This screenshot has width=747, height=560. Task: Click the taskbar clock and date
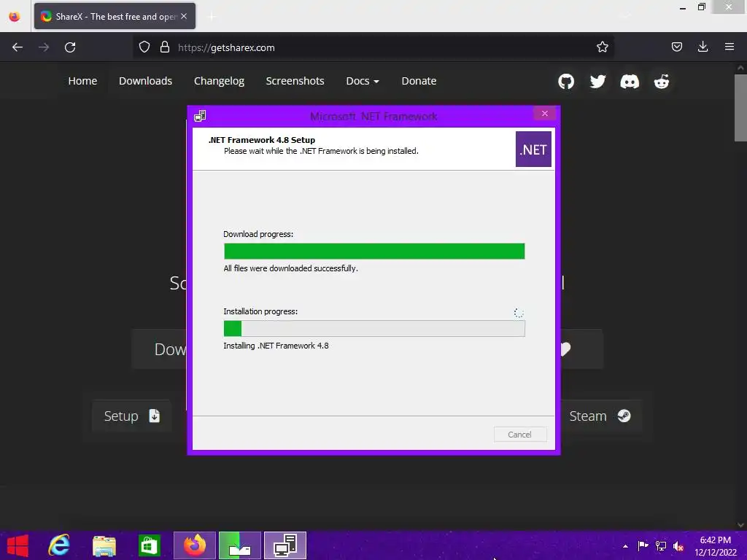[715, 546]
